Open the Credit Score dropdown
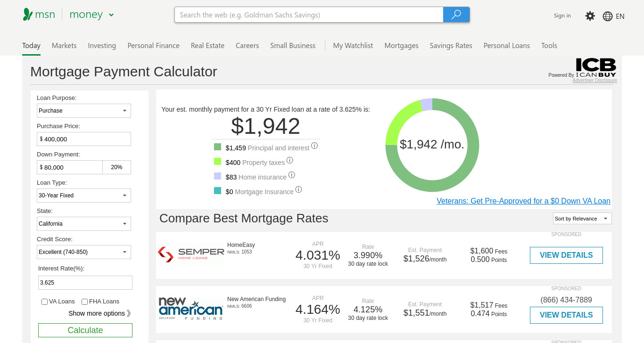Screen dimensions: 644x343 (84, 252)
